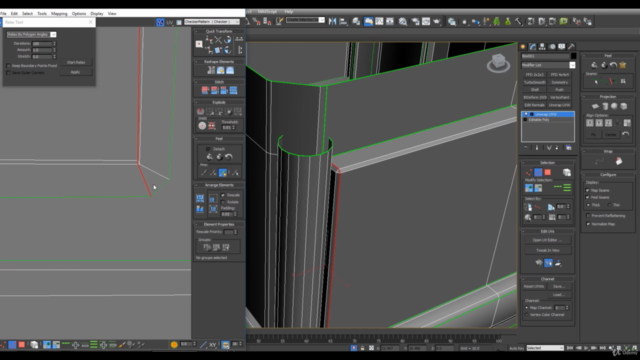Click the Symmetry modifier button

[560, 82]
